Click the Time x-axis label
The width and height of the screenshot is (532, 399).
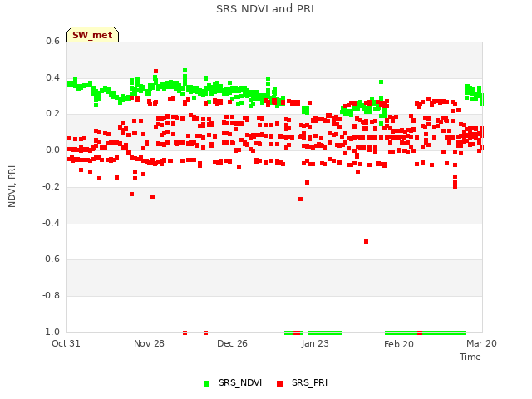pyautogui.click(x=470, y=357)
